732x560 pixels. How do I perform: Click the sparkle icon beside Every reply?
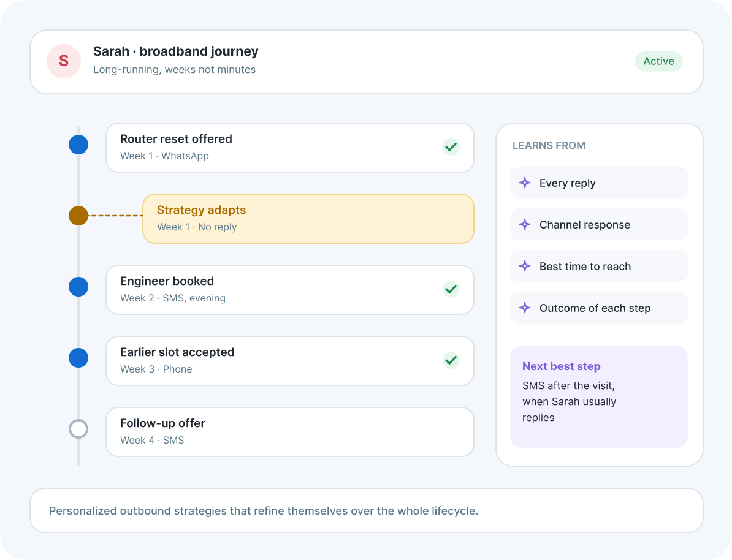pyautogui.click(x=525, y=183)
